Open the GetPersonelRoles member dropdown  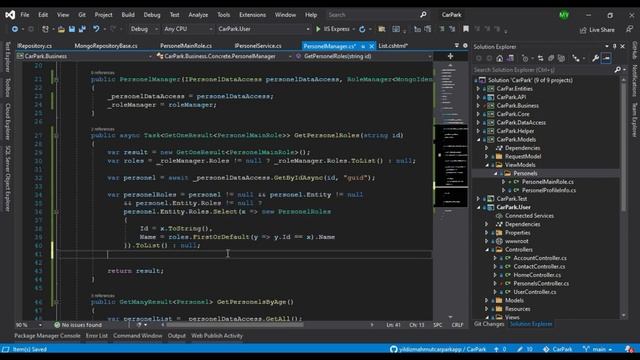(363, 56)
